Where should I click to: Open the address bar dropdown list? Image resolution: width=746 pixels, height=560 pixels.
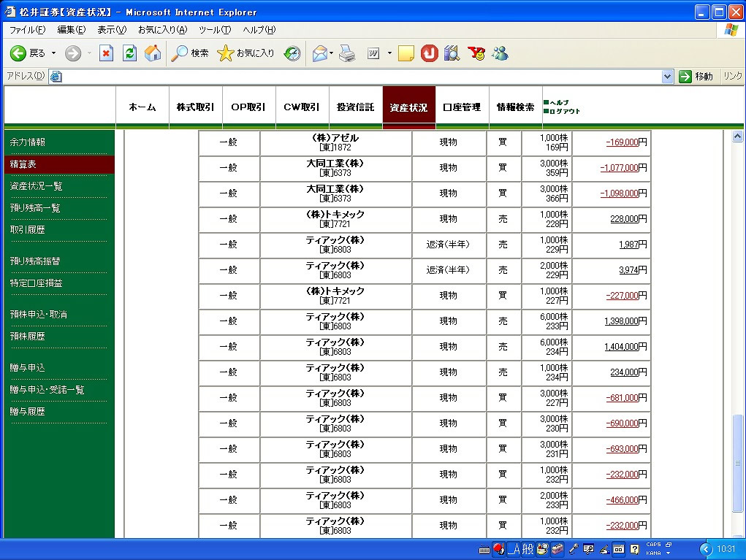tap(668, 77)
